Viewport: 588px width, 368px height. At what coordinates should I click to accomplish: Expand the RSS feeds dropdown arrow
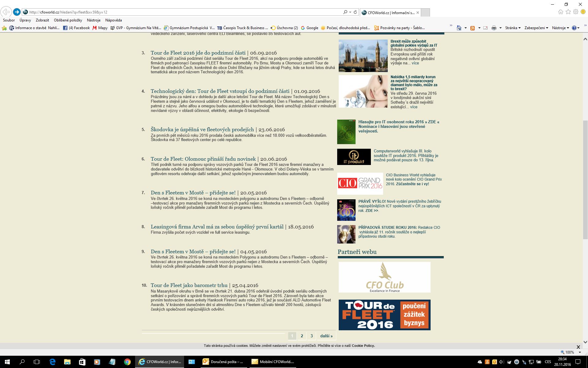click(x=479, y=28)
